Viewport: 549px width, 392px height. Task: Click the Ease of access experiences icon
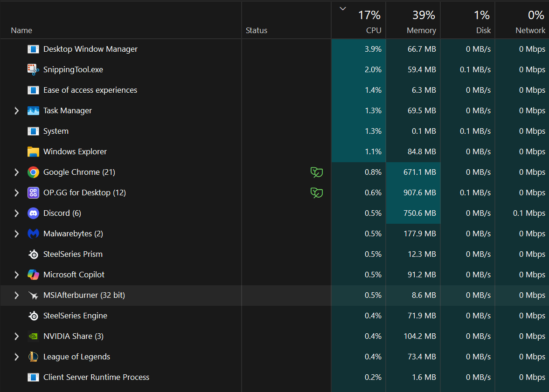[33, 90]
